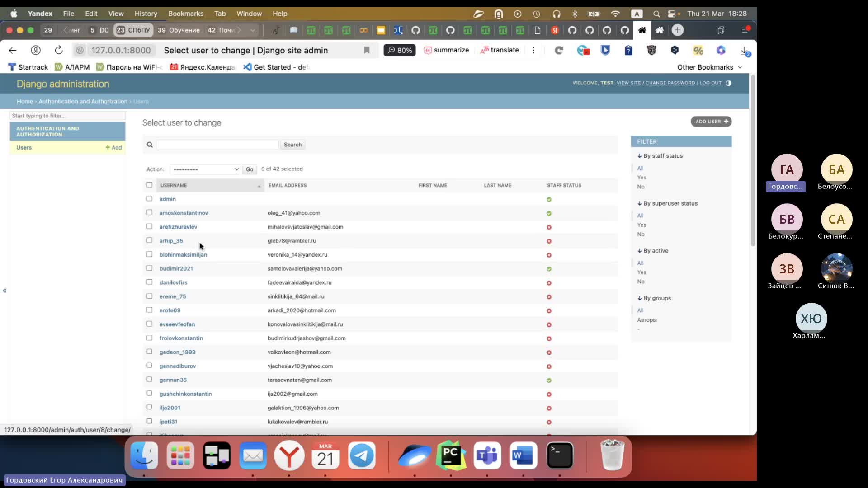The width and height of the screenshot is (868, 488).
Task: Open the summarize tool
Action: [x=446, y=50]
